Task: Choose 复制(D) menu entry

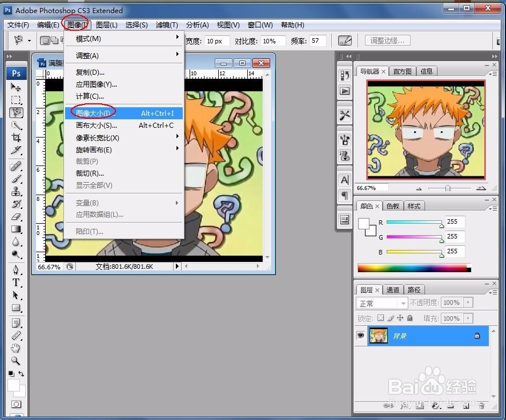Action: (x=125, y=72)
